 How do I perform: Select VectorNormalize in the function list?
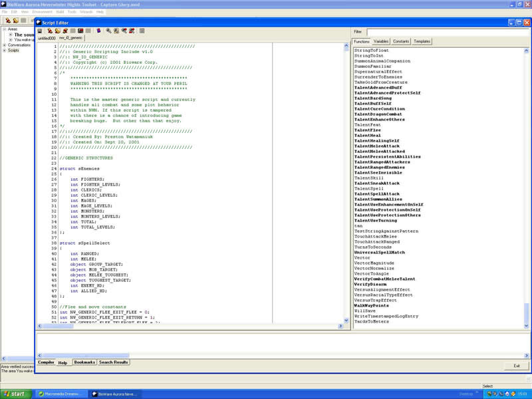[374, 269]
